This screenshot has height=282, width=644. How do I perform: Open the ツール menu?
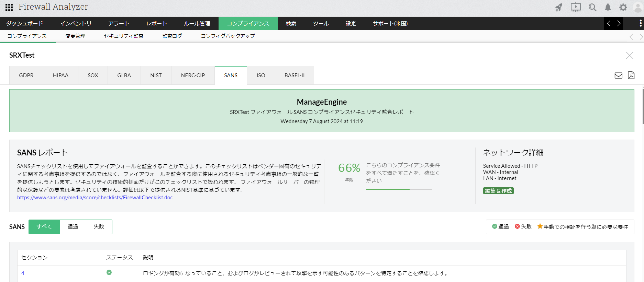click(321, 23)
